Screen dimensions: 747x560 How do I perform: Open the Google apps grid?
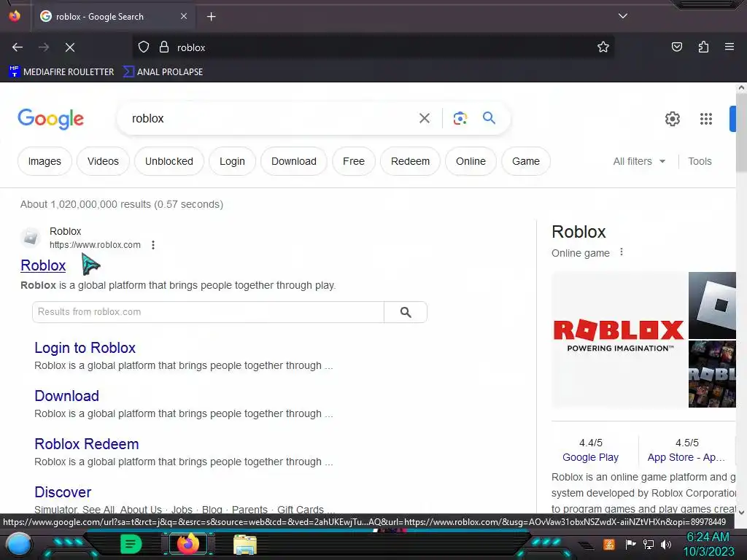[x=706, y=119]
